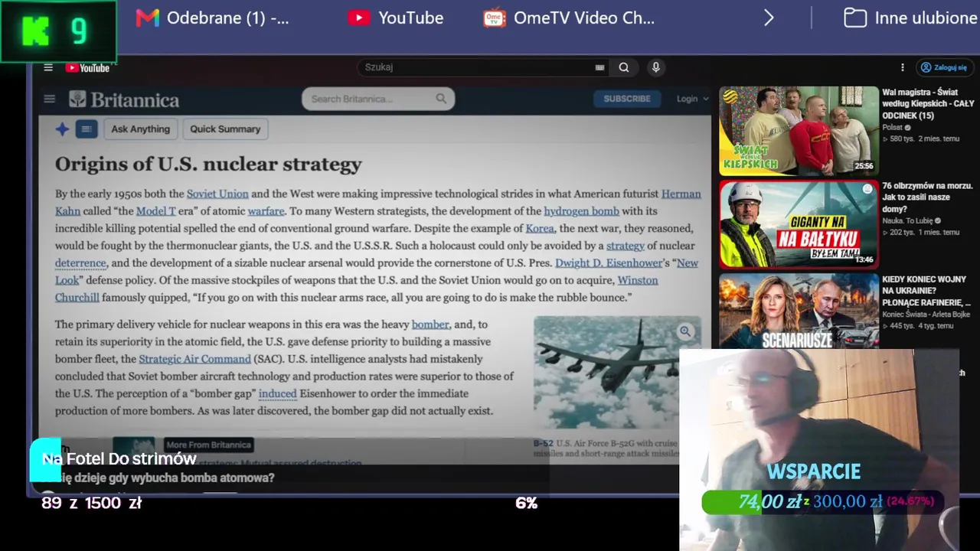Click the 6% goal progress value
Screen dimensions: 980x551
pos(527,503)
